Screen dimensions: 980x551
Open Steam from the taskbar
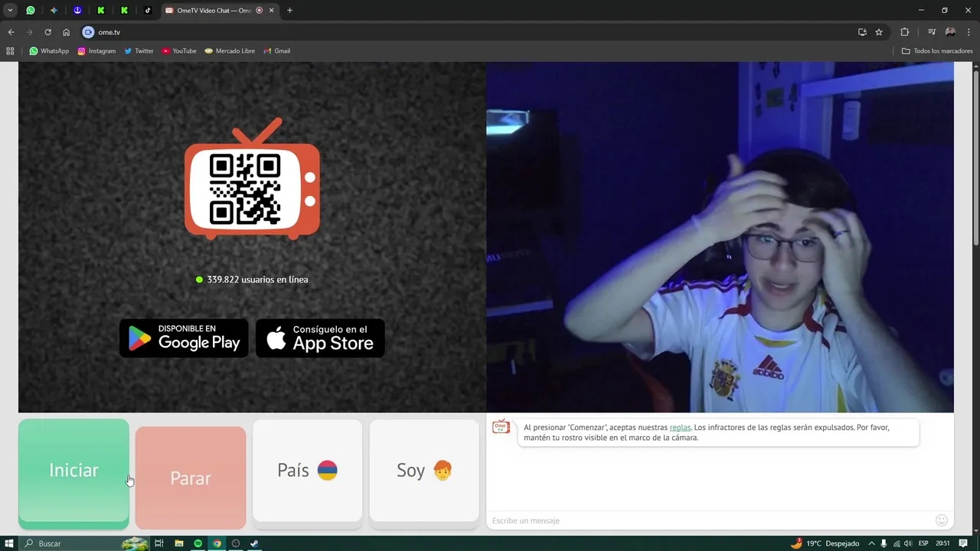254,543
